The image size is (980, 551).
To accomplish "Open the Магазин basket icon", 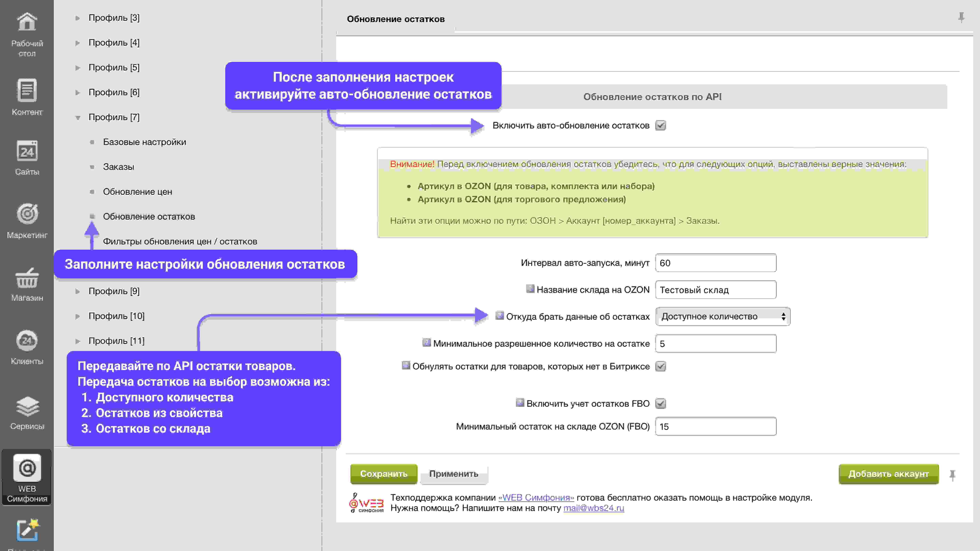I will click(27, 278).
